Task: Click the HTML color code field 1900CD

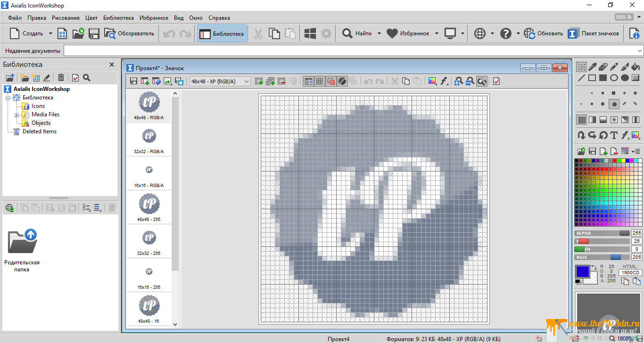Action: [x=630, y=272]
